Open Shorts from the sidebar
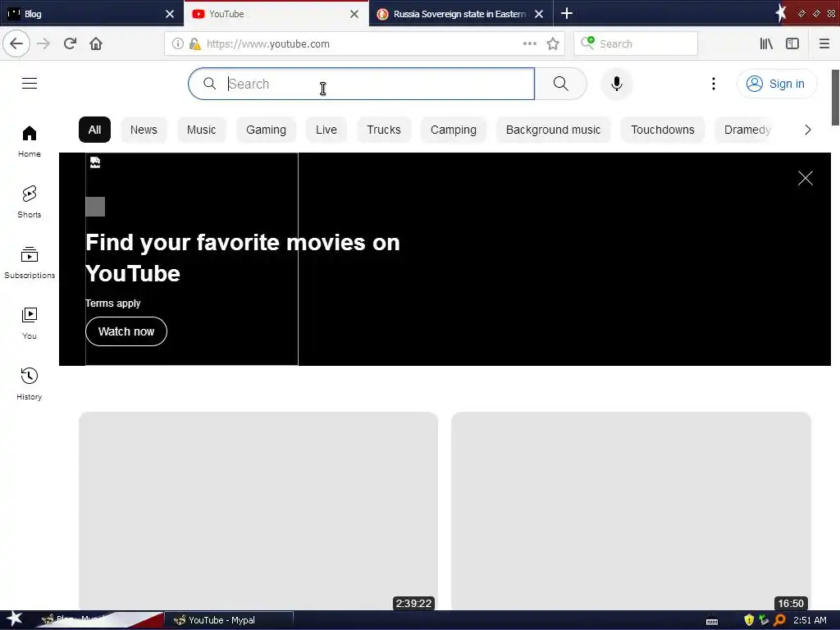The height and width of the screenshot is (630, 840). [x=30, y=202]
